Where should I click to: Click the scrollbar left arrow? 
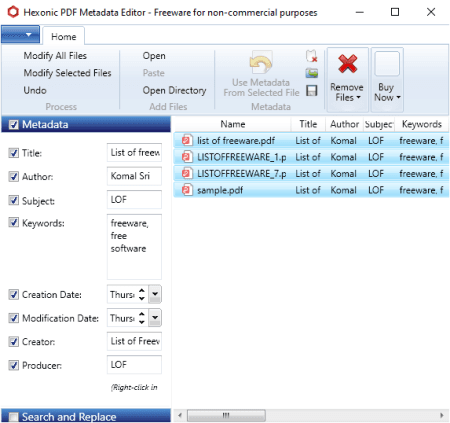click(x=180, y=415)
